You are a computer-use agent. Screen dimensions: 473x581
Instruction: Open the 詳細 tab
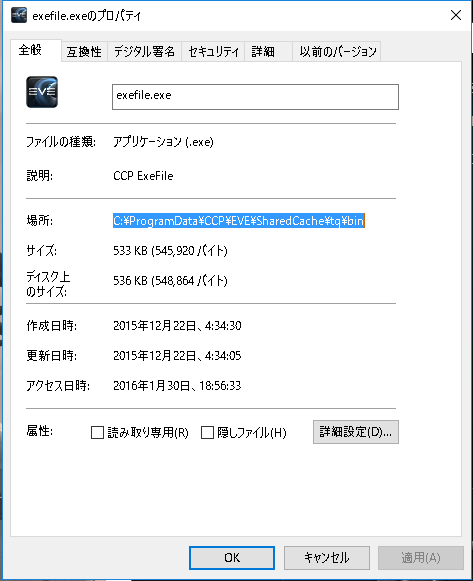[x=268, y=51]
